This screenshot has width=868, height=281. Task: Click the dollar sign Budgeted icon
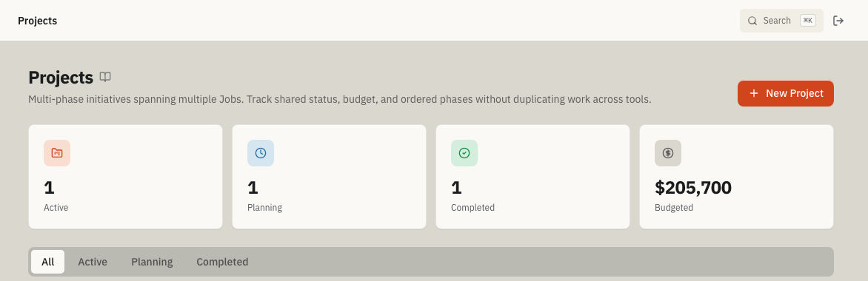tap(668, 153)
